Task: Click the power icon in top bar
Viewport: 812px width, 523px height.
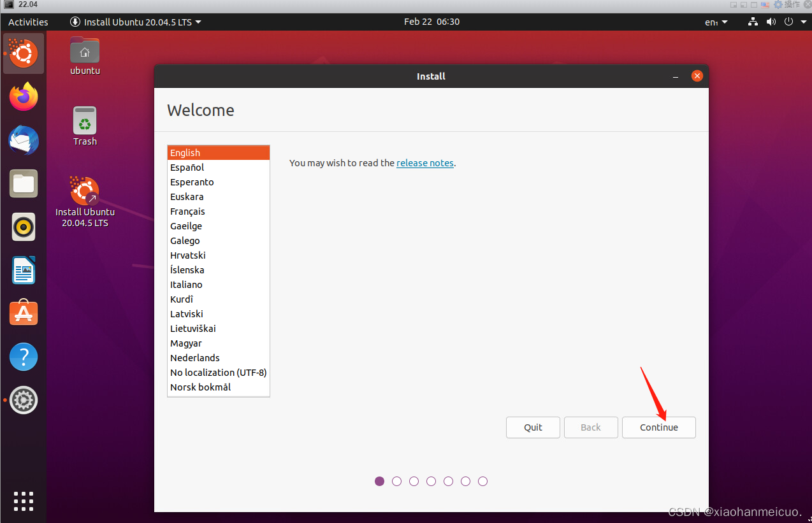Action: 788,22
